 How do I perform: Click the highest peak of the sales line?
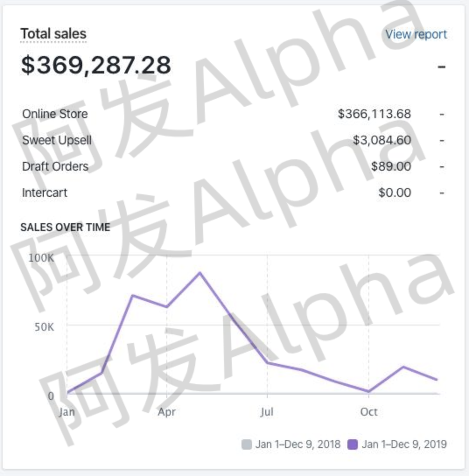coord(200,273)
